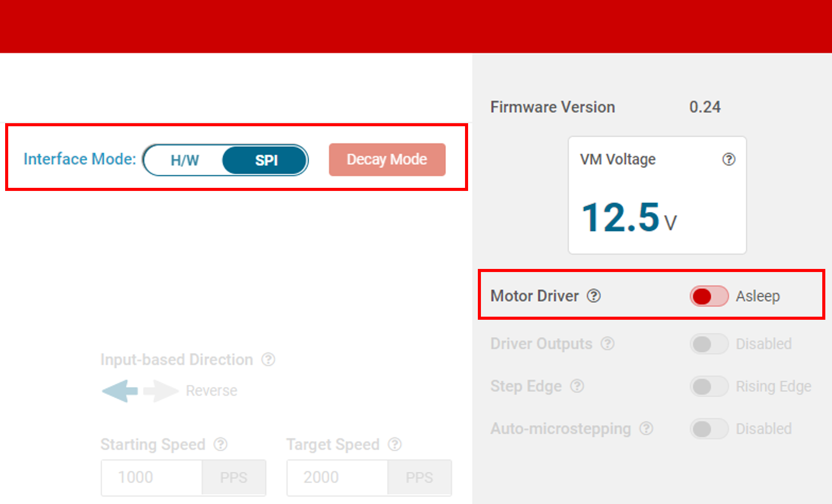This screenshot has width=832, height=504.
Task: Enable the Driver Outputs toggle
Action: coord(709,344)
